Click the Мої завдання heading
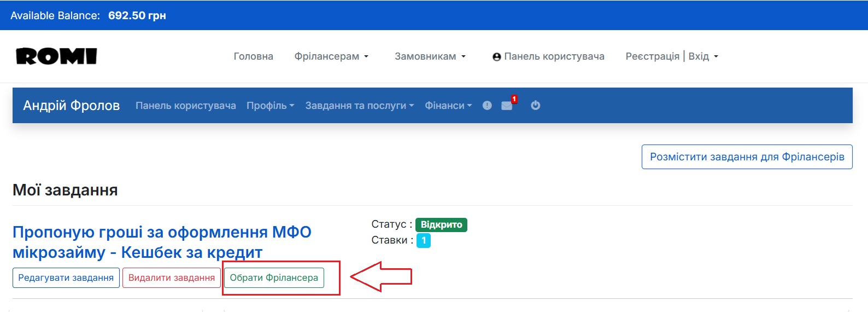This screenshot has width=868, height=312. (65, 190)
